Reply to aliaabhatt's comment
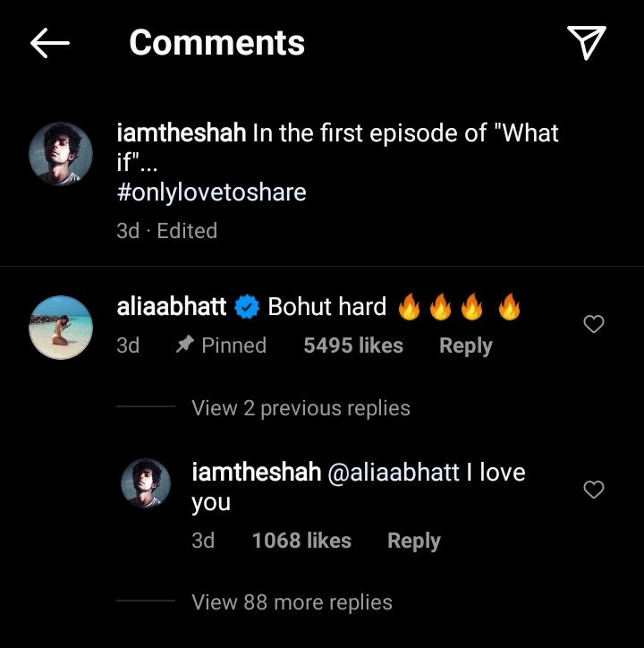Viewport: 644px width, 648px height. 465,345
